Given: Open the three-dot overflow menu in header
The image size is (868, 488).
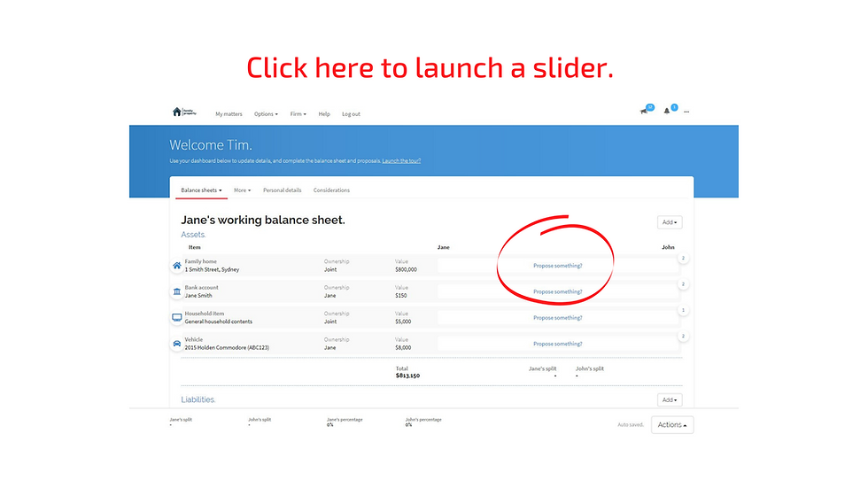Looking at the screenshot, I should (686, 112).
